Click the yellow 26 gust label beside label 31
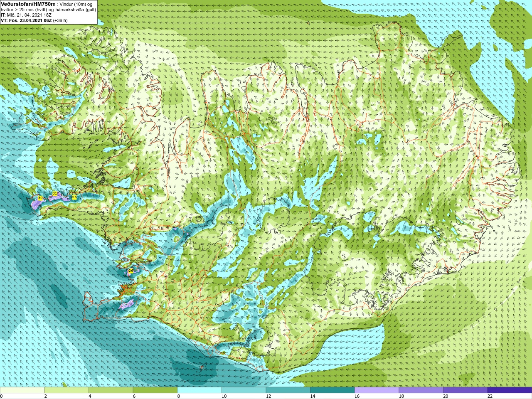Viewport: 532px width, 399px height. coord(74,197)
